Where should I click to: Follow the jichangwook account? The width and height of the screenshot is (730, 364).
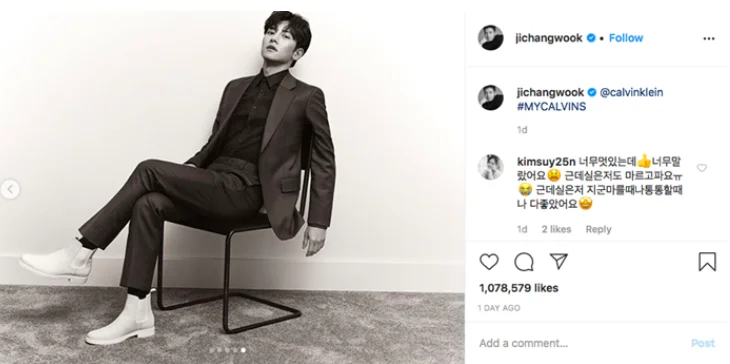626,38
